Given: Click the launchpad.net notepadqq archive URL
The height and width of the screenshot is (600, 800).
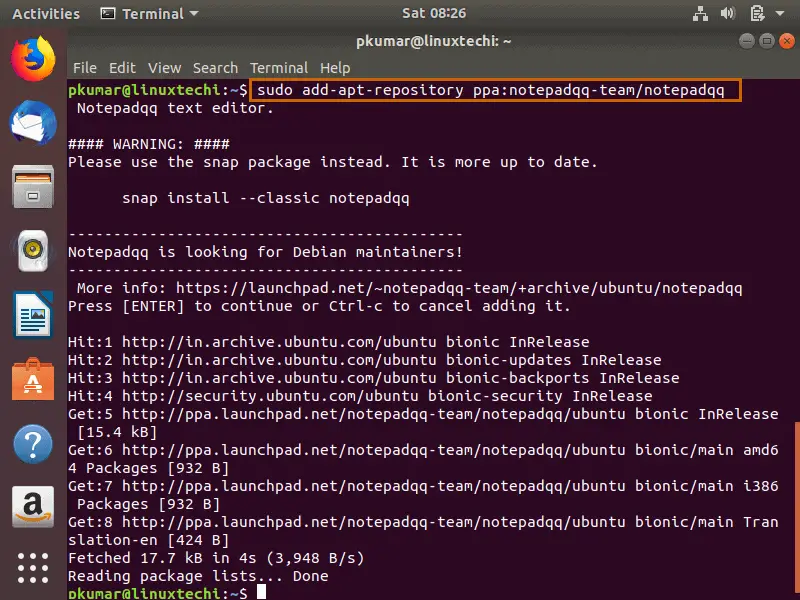Looking at the screenshot, I should pyautogui.click(x=459, y=288).
